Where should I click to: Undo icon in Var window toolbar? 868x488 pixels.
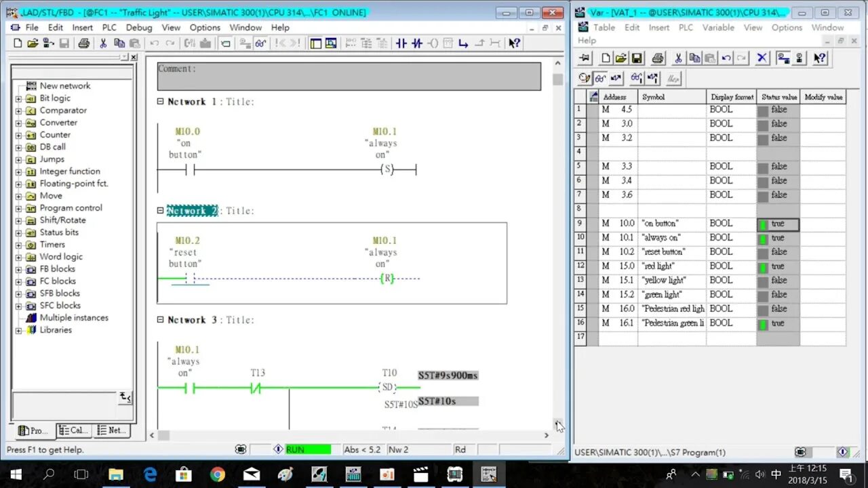(726, 58)
